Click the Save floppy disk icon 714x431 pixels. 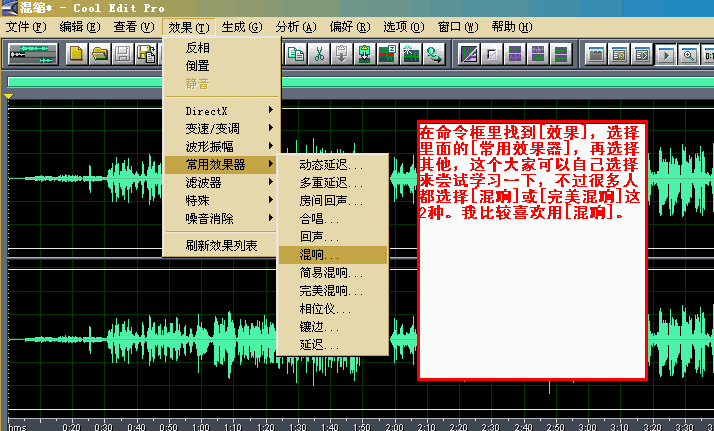(x=123, y=54)
